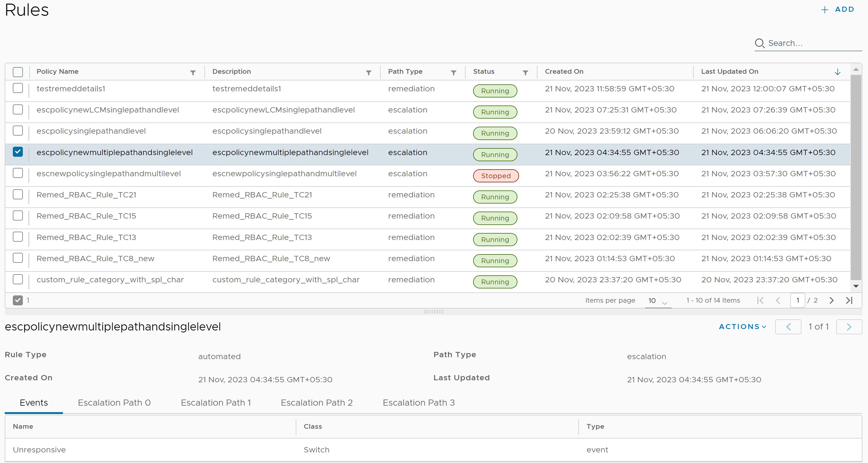Click the scrollbar up arrow

click(855, 69)
